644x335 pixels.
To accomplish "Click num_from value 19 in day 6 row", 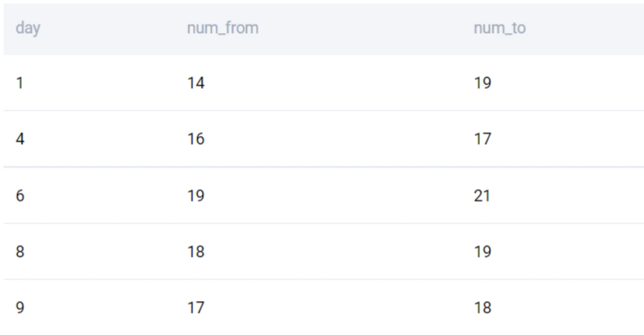I will [196, 196].
